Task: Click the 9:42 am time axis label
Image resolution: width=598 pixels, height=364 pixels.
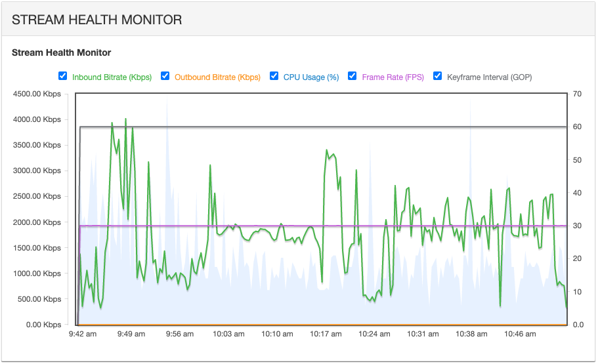Action: [83, 334]
